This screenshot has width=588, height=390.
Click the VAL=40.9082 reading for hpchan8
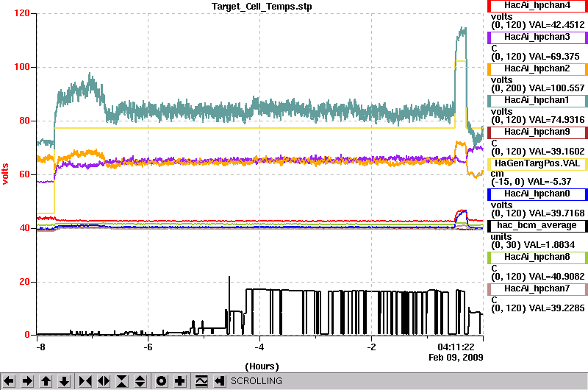click(x=557, y=277)
